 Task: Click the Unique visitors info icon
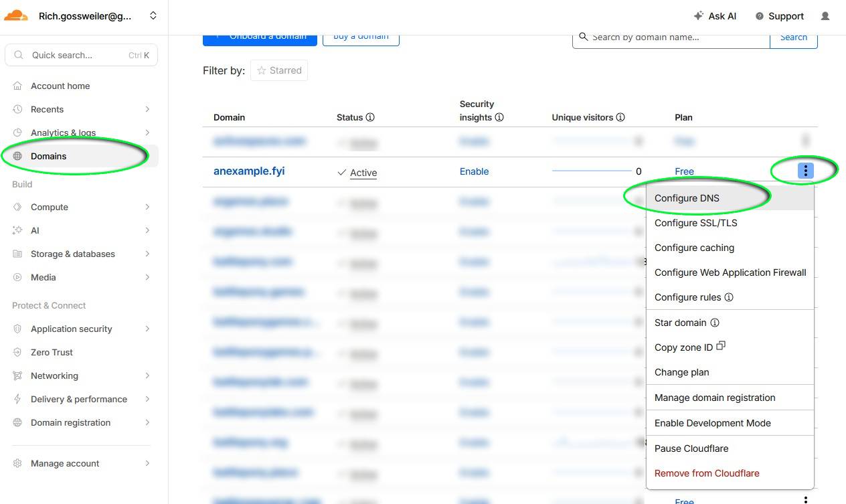pyautogui.click(x=620, y=117)
